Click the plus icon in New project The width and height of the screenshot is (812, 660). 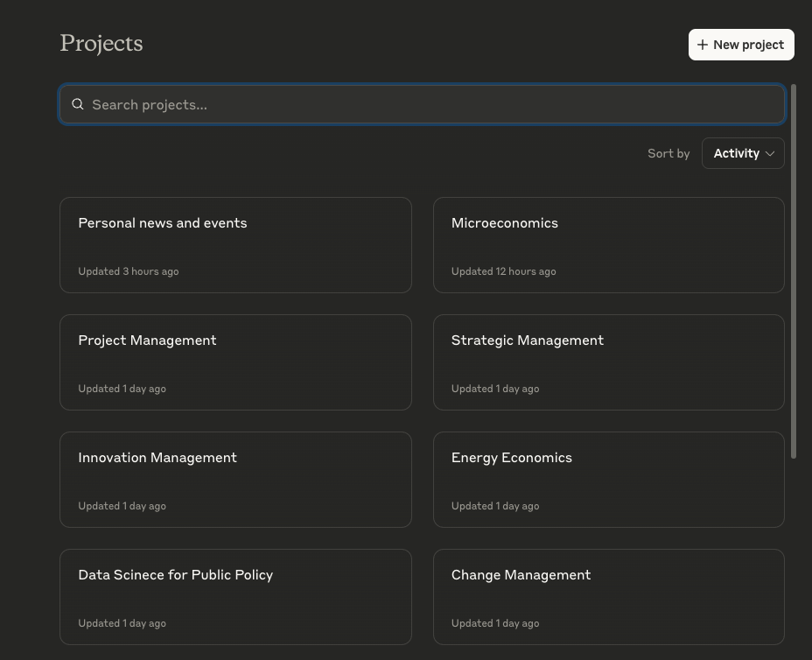pyautogui.click(x=703, y=45)
